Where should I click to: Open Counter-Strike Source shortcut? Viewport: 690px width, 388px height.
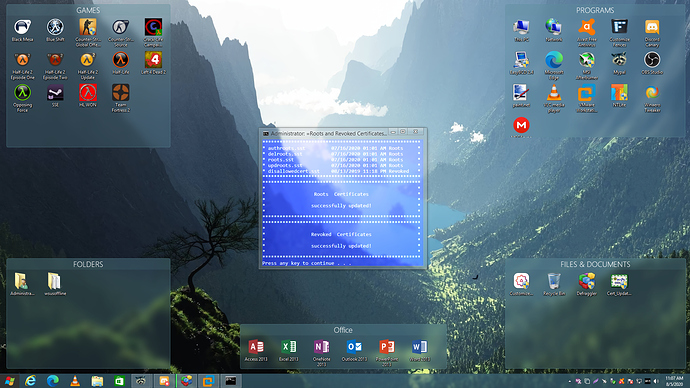[121, 32]
